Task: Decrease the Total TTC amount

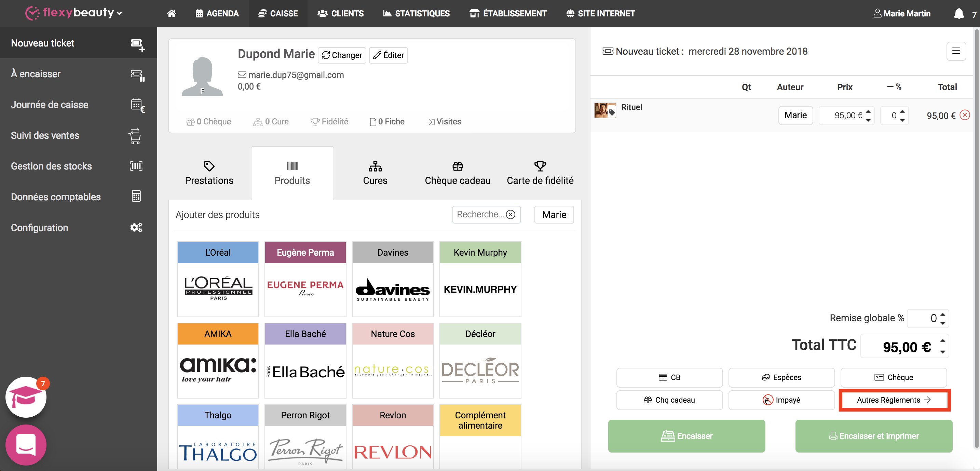Action: coord(942,352)
